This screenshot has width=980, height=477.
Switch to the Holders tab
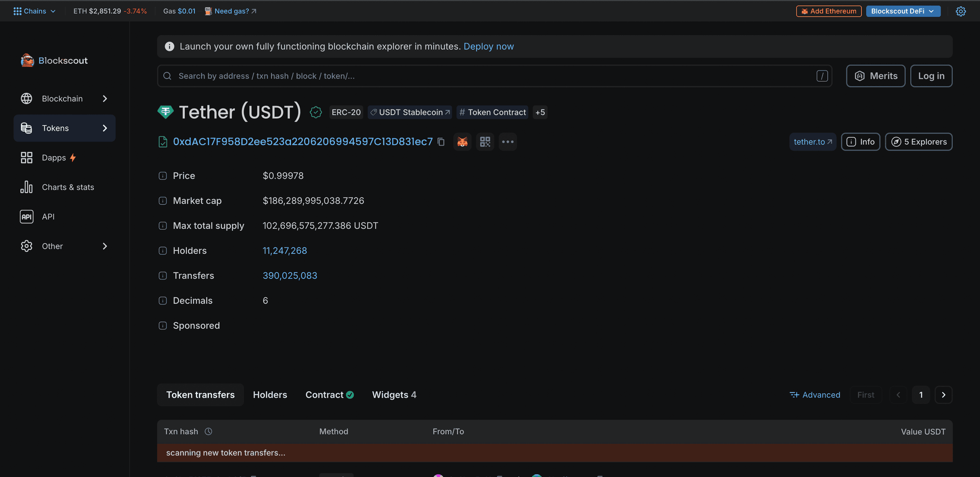[270, 395]
